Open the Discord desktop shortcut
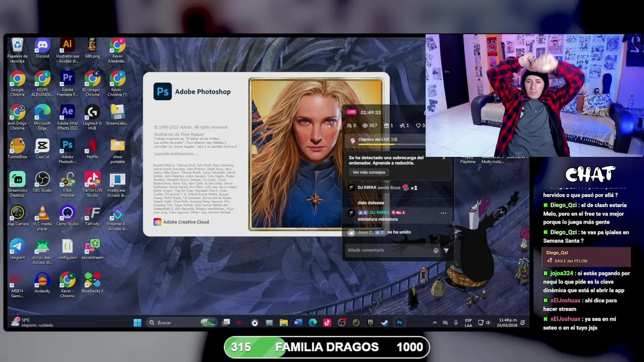This screenshot has width=644, height=362. coord(42,48)
